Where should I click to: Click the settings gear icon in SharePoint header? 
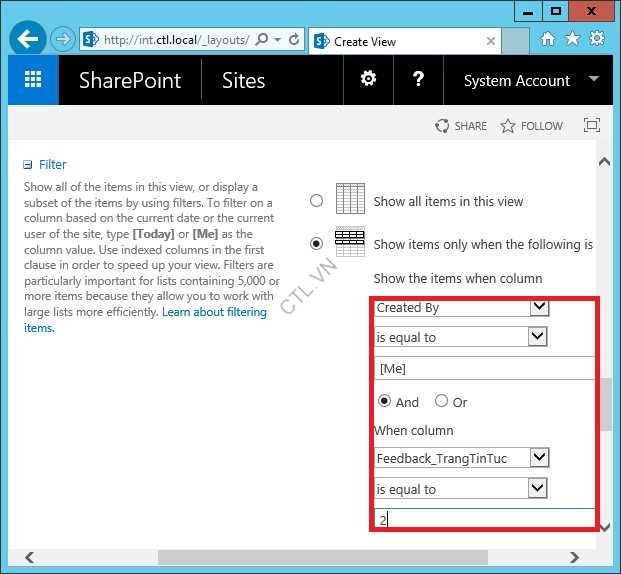tap(368, 80)
